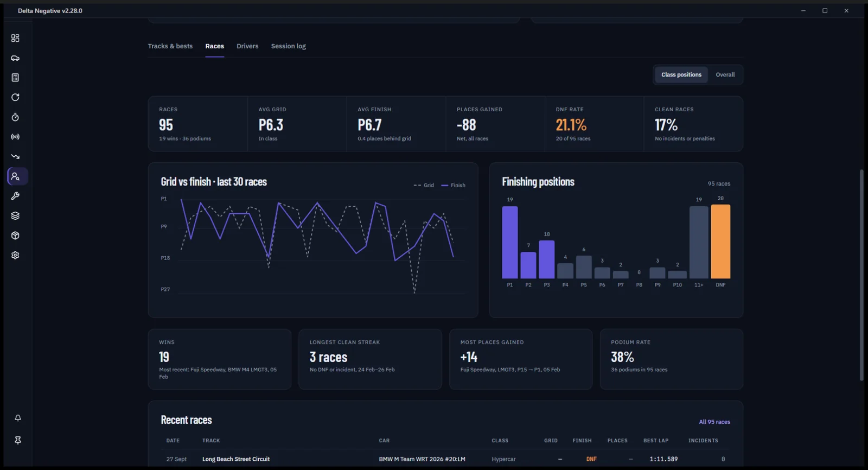Open the Session log tab

point(289,46)
